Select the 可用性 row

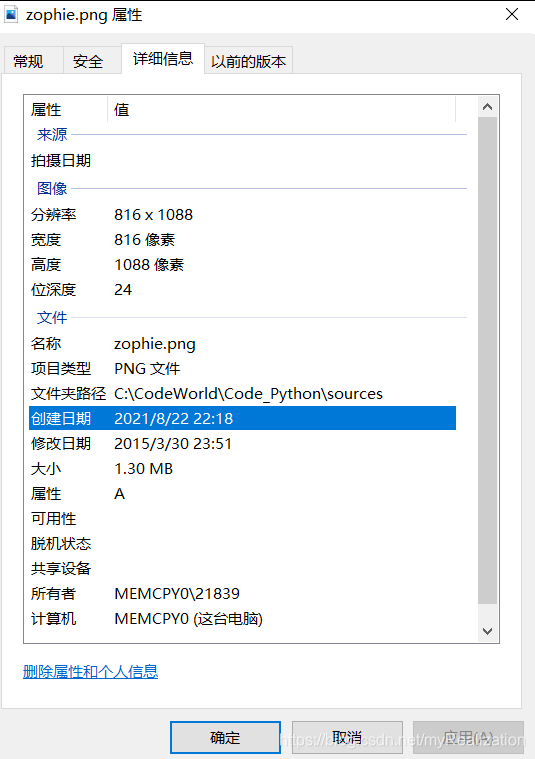coord(243,519)
